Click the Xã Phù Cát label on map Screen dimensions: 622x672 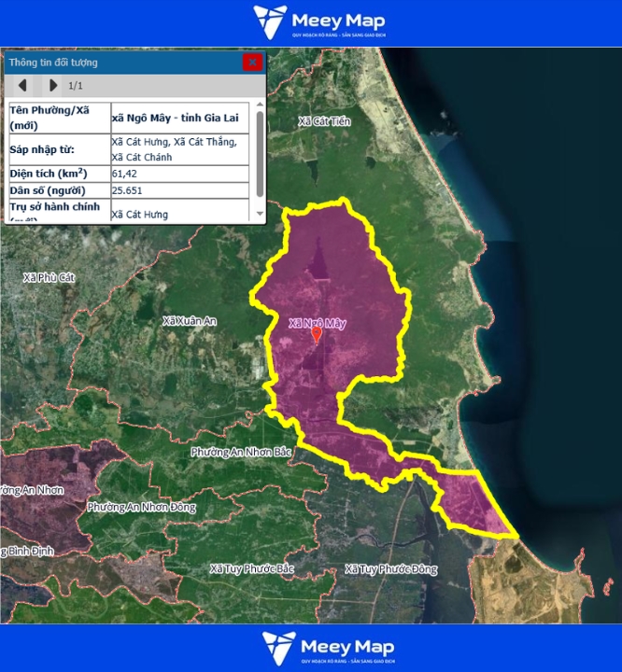click(49, 277)
